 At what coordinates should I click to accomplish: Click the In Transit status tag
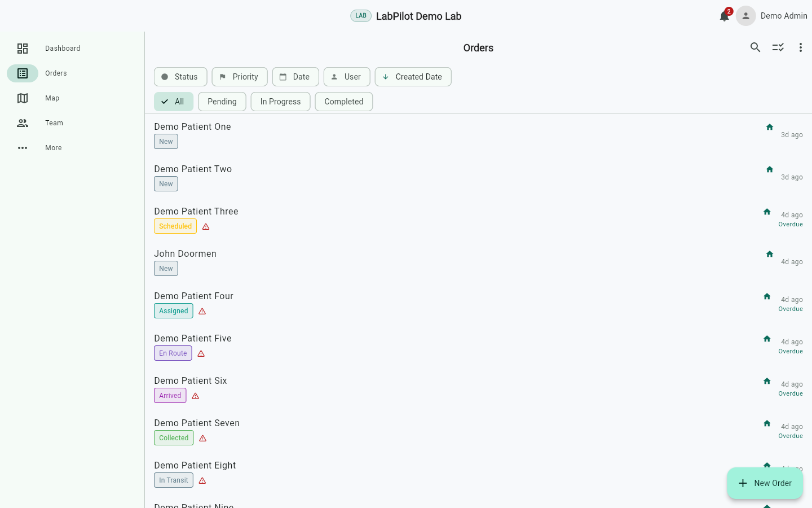click(x=174, y=480)
